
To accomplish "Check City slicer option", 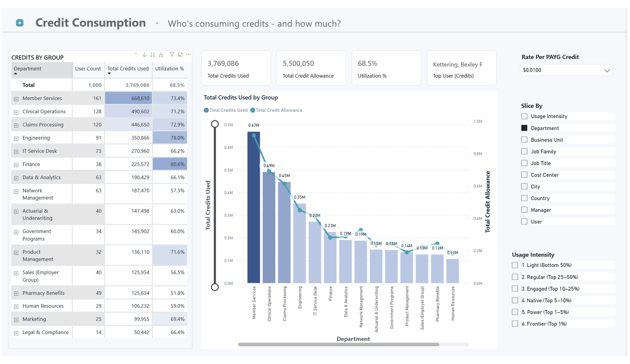I will (x=524, y=186).
